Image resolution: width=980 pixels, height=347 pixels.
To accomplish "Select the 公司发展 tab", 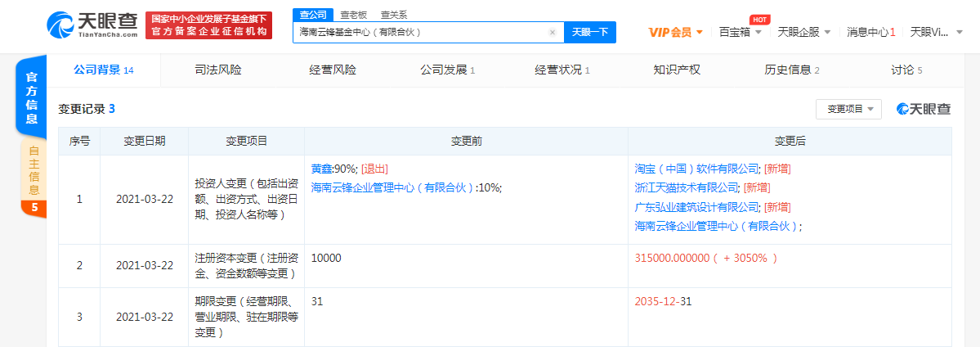I will pyautogui.click(x=448, y=70).
